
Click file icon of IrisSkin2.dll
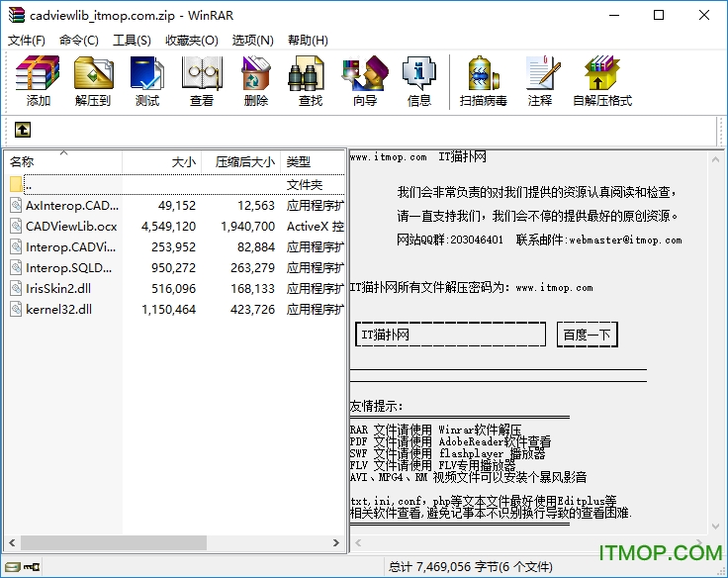(16, 289)
